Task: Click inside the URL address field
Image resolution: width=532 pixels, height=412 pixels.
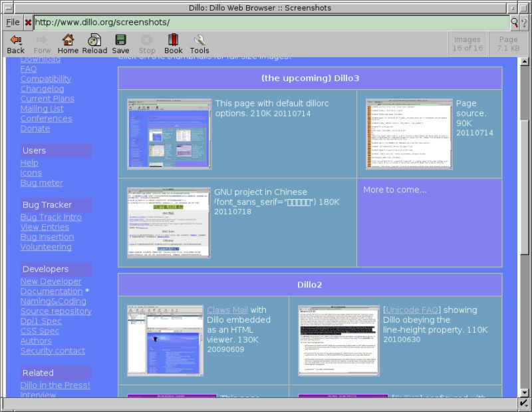Action: pyautogui.click(x=199, y=21)
